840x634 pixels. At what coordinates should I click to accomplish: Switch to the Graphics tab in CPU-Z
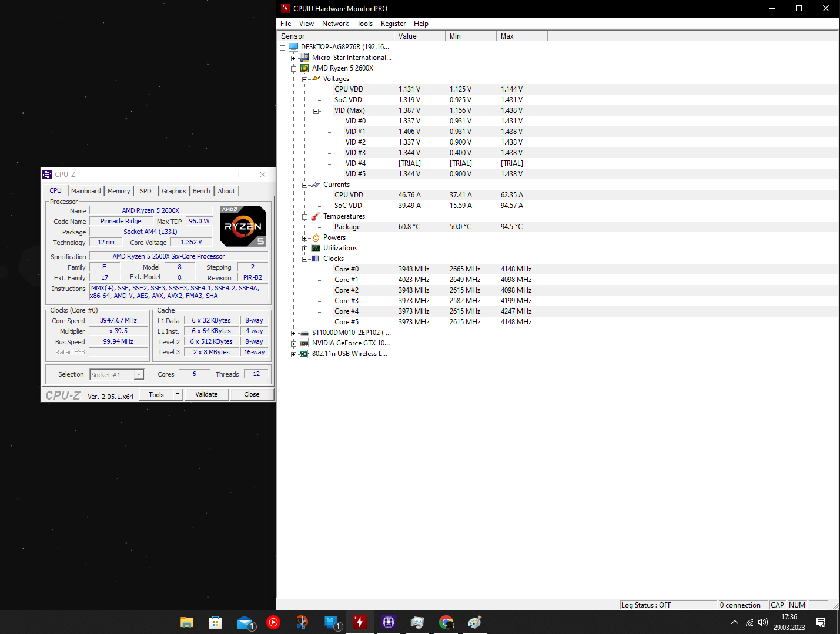(x=174, y=191)
